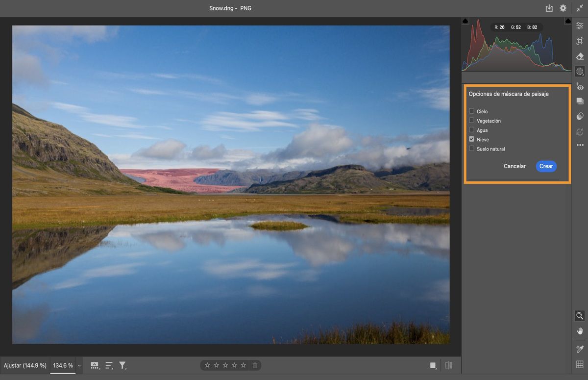Open the filmstrip display options icon
Image resolution: width=588 pixels, height=380 pixels.
pyautogui.click(x=95, y=365)
